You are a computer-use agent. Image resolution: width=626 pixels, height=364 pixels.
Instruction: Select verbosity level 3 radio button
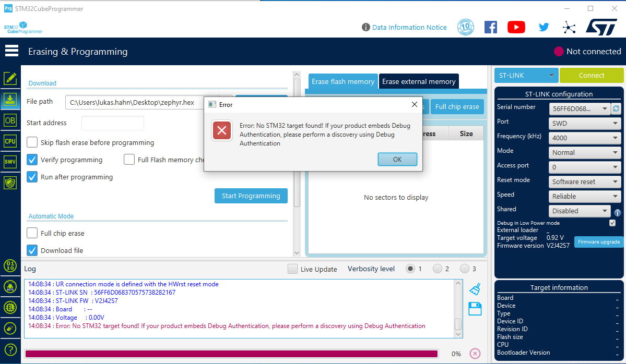tap(464, 269)
